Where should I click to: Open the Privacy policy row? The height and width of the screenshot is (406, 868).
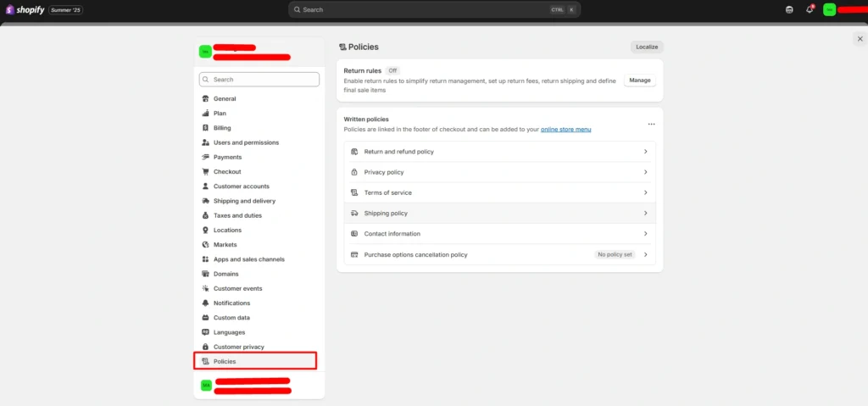pyautogui.click(x=500, y=172)
